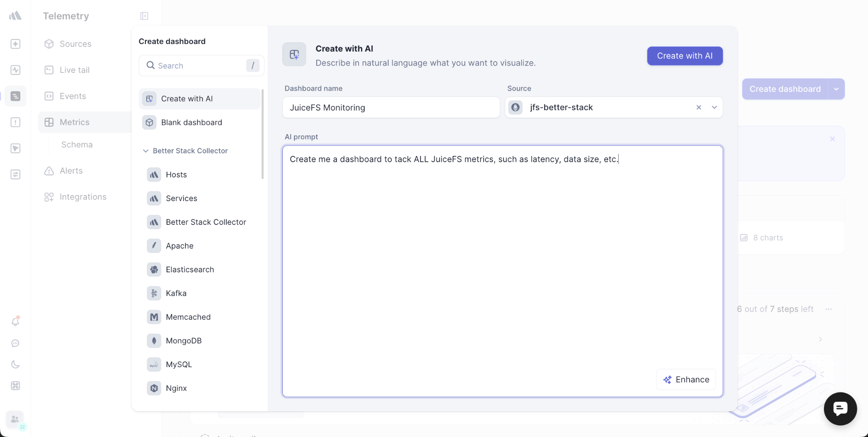The height and width of the screenshot is (437, 868).
Task: Open Schema submenu item
Action: [x=77, y=145]
